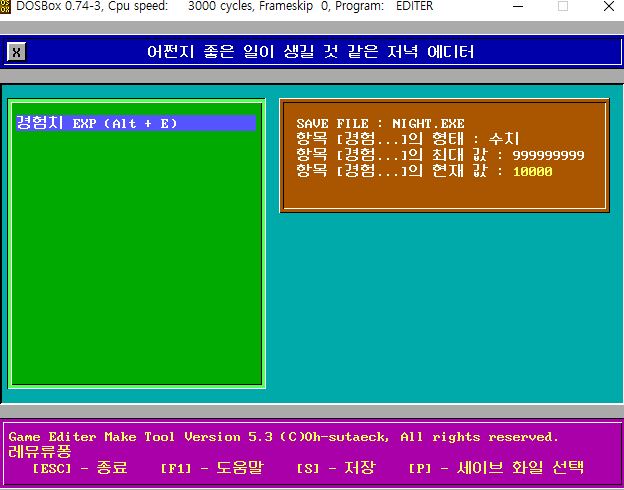This screenshot has height=490, width=624.
Task: Click the [ESC] - 종료 exit option
Action: click(x=80, y=468)
